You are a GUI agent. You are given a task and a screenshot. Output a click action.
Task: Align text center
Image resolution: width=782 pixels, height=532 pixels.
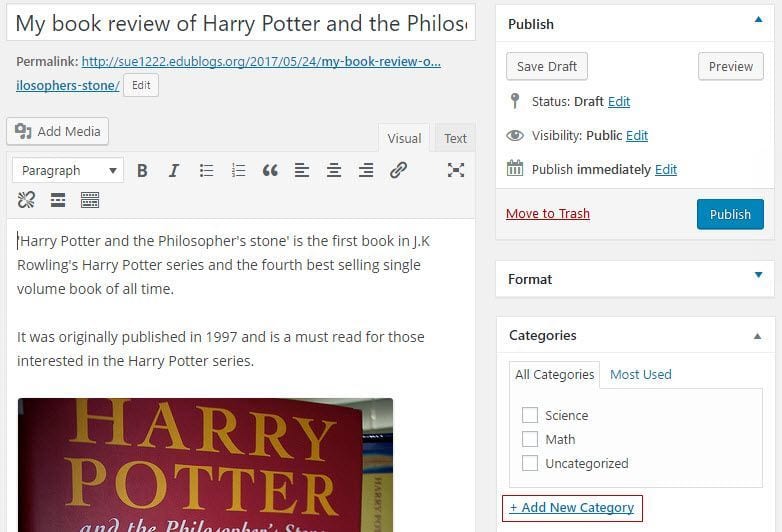334,171
